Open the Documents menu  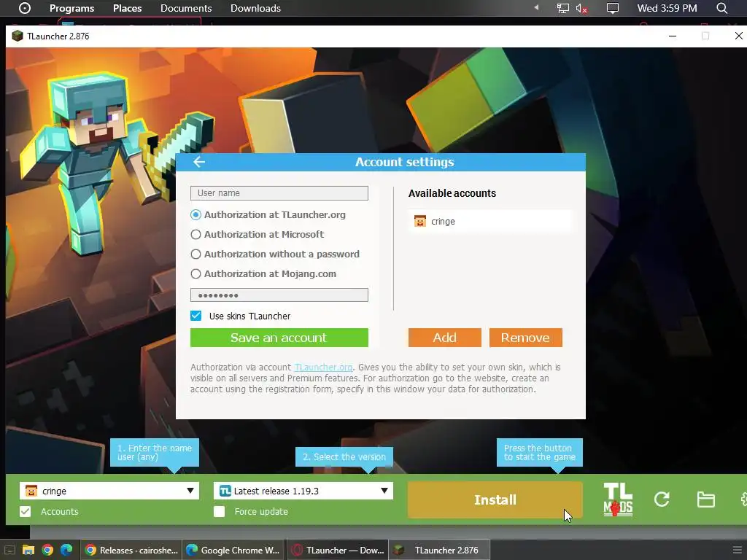click(186, 8)
